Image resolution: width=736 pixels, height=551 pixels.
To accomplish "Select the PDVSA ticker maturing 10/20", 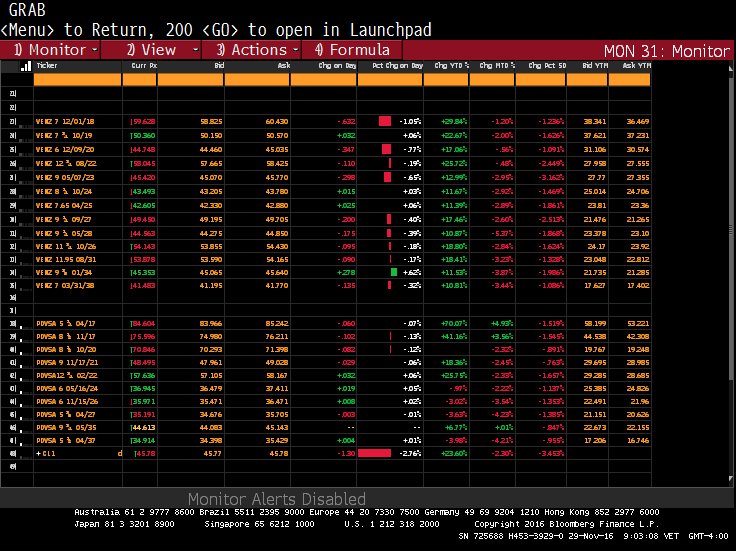I will pyautogui.click(x=66, y=350).
